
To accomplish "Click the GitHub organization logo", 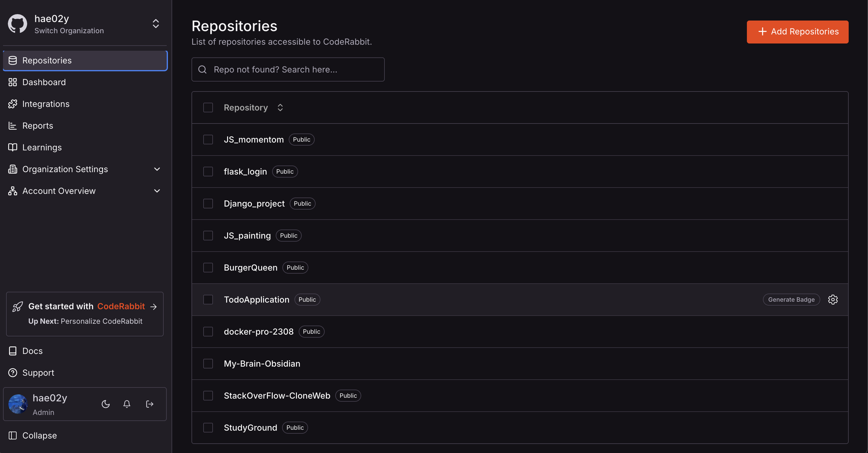I will pyautogui.click(x=18, y=24).
